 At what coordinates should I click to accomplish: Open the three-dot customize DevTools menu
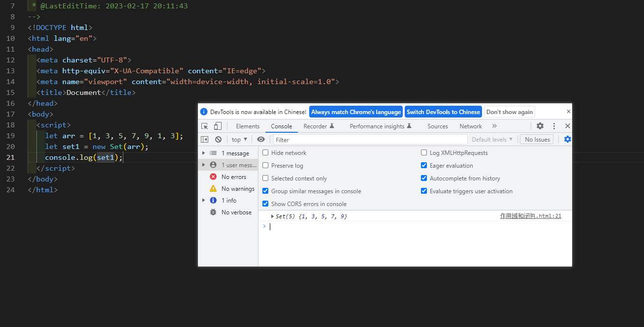click(554, 126)
